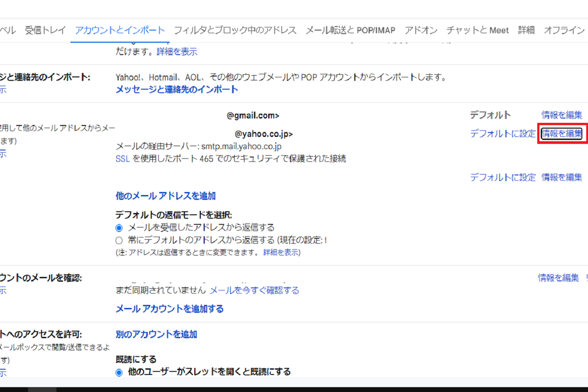
Task: Open メール転送と POP/IMAP tab
Action: coord(350,30)
